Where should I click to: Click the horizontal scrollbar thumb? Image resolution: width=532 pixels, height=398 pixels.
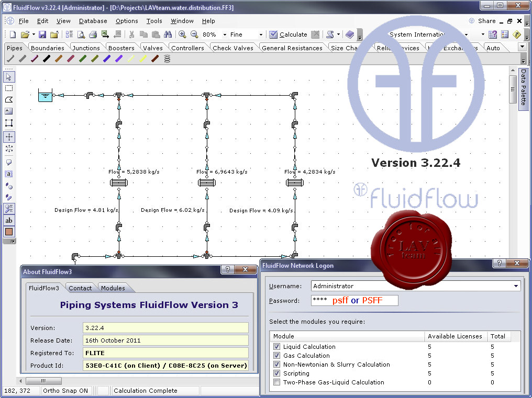coord(43,381)
